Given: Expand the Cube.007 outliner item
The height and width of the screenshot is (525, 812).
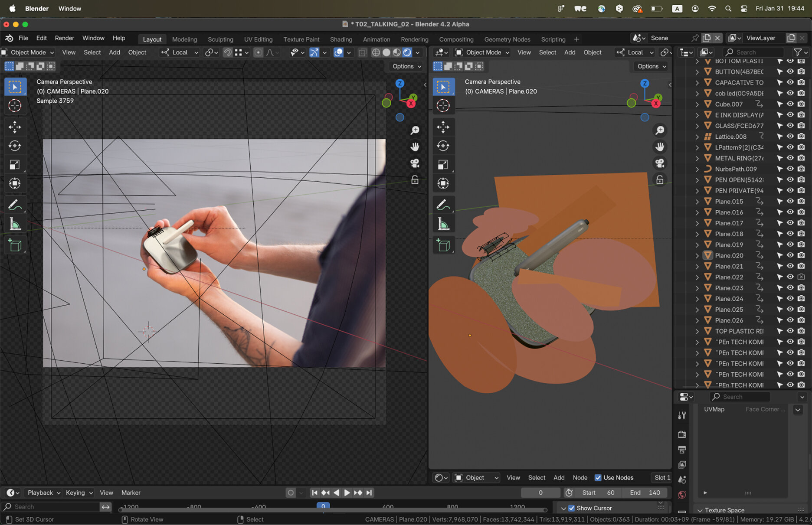Looking at the screenshot, I should click(x=697, y=104).
